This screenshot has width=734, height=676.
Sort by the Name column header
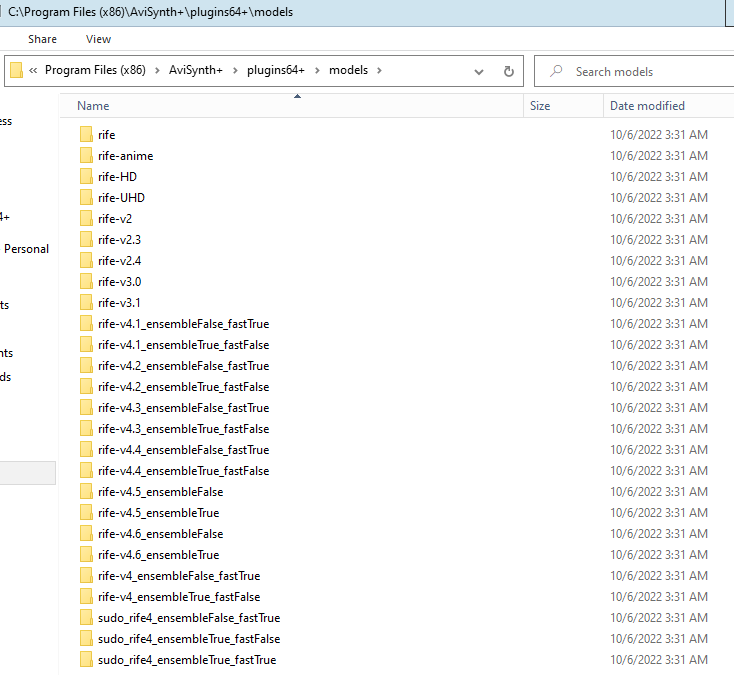tap(292, 106)
